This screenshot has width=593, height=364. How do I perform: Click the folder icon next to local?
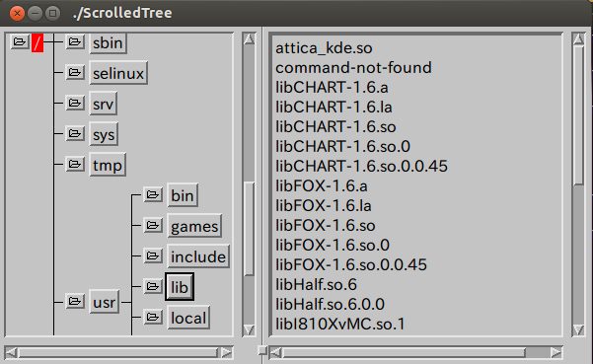153,317
